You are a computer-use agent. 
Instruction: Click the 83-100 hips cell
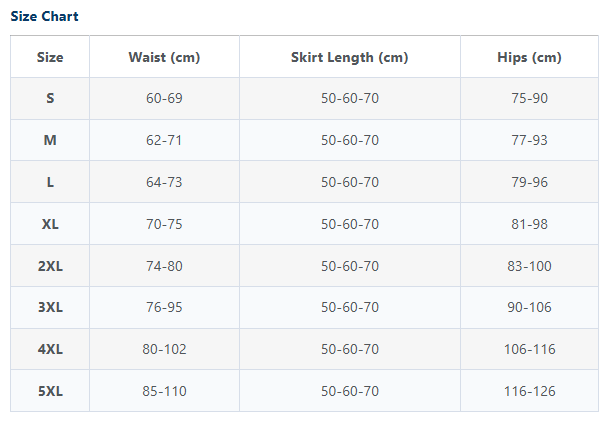(x=529, y=266)
